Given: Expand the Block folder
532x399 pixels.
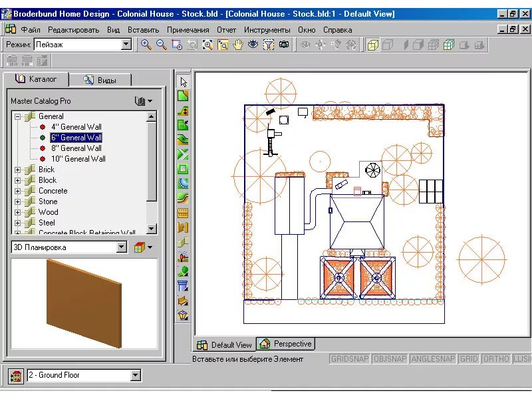Looking at the screenshot, I should tap(17, 180).
